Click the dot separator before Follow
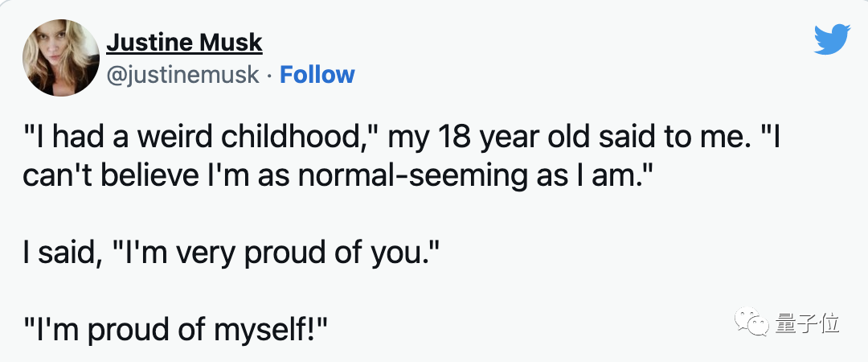This screenshot has height=362, width=868. [269, 76]
